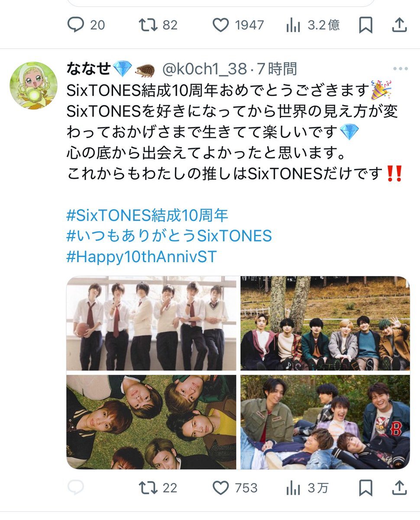Screen dimensions: 420x520
Task: Bookmark the top tweet
Action: coord(366,25)
